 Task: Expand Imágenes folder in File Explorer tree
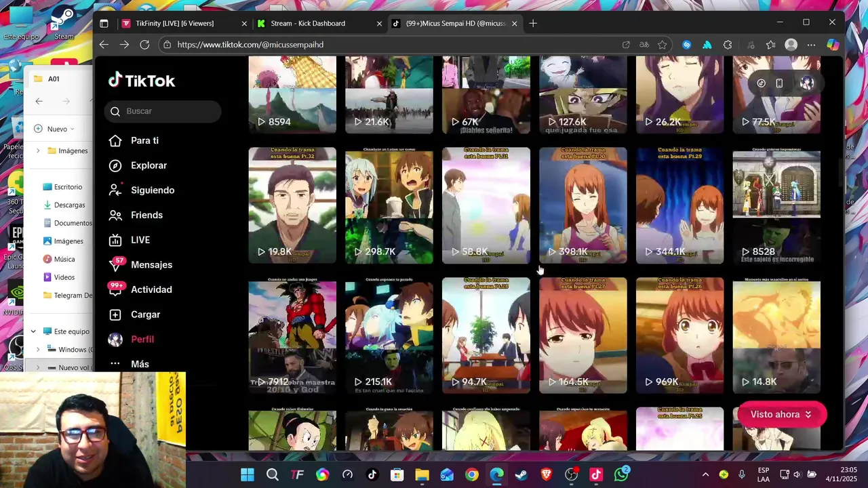[38, 150]
